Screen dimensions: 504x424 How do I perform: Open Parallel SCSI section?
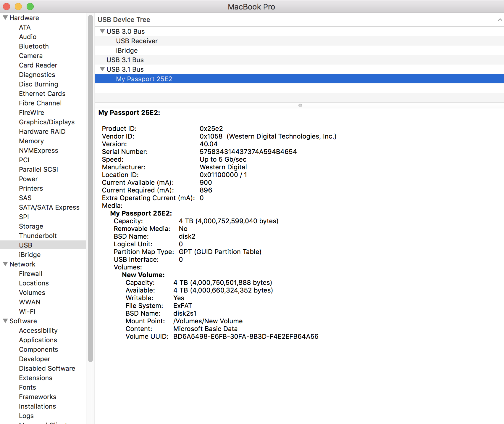(38, 169)
